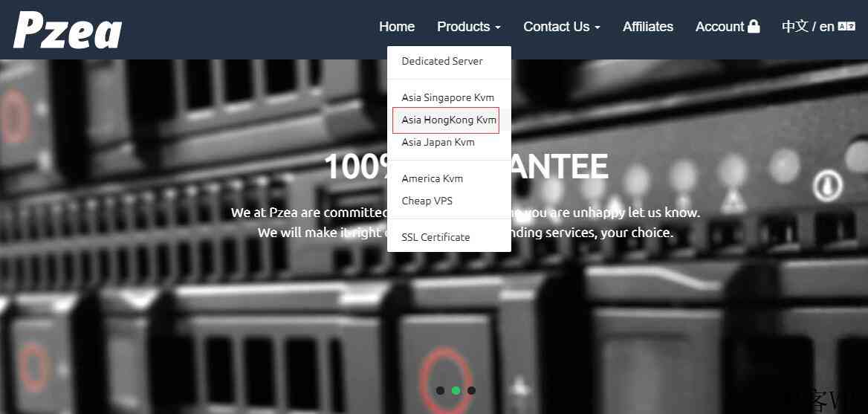Image resolution: width=868 pixels, height=414 pixels.
Task: Click the Products dropdown caret arrow
Action: click(x=498, y=28)
